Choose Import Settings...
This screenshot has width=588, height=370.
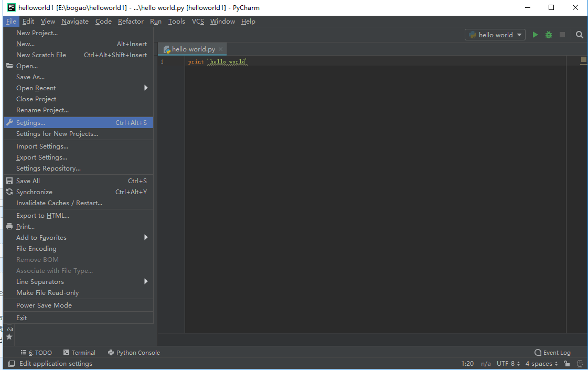pyautogui.click(x=78, y=146)
